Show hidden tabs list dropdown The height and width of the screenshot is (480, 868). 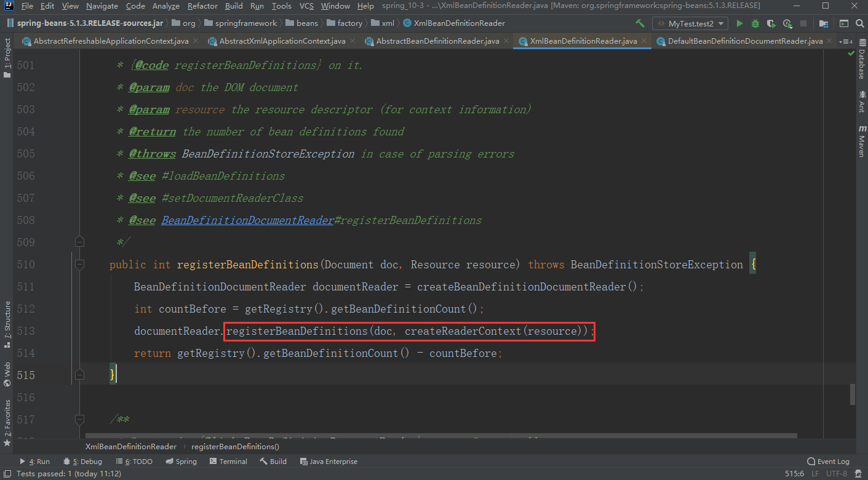tap(846, 41)
